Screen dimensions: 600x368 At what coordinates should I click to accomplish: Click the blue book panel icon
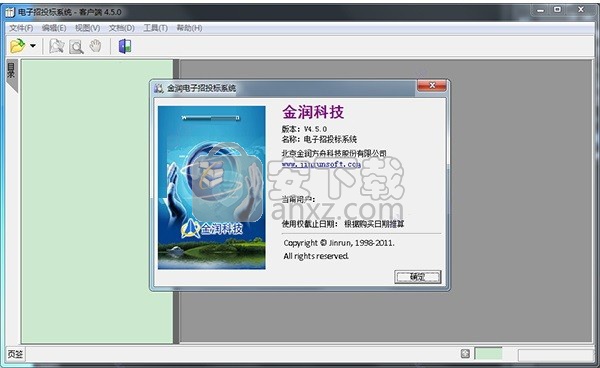coord(125,46)
